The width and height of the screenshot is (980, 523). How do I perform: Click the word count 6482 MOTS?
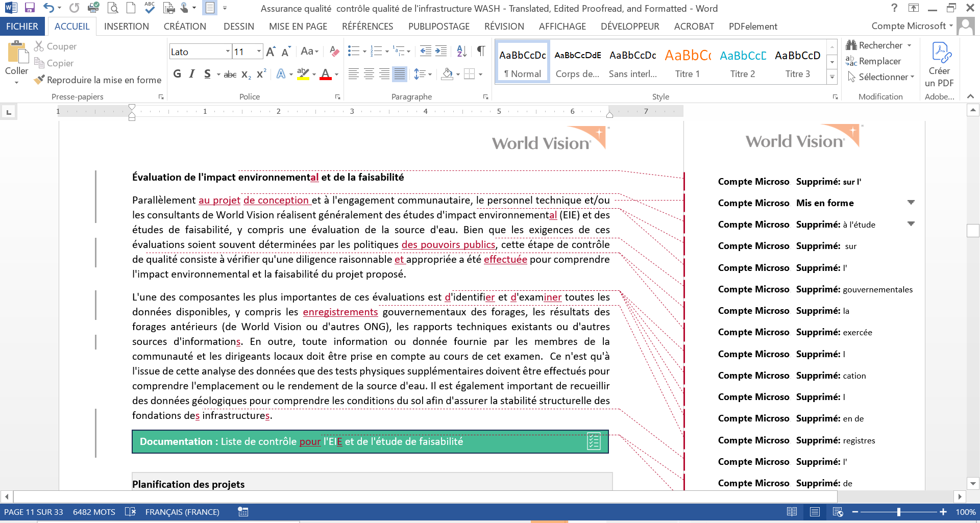pyautogui.click(x=94, y=512)
